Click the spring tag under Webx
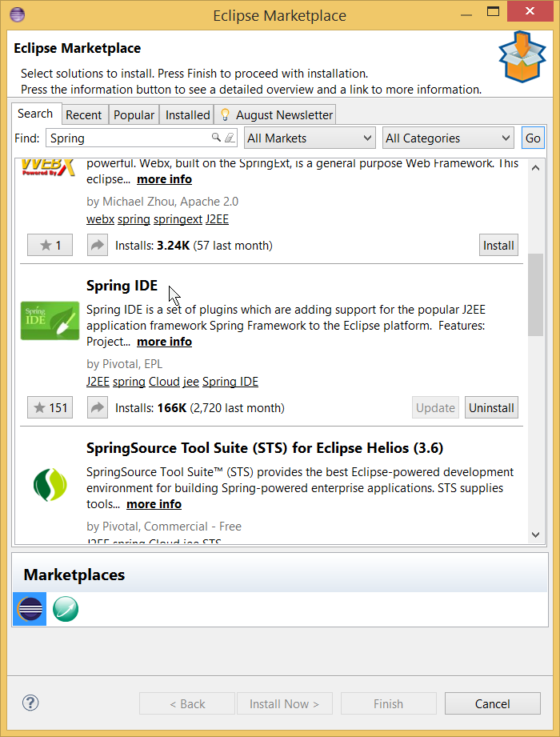This screenshot has width=560, height=737. [134, 219]
